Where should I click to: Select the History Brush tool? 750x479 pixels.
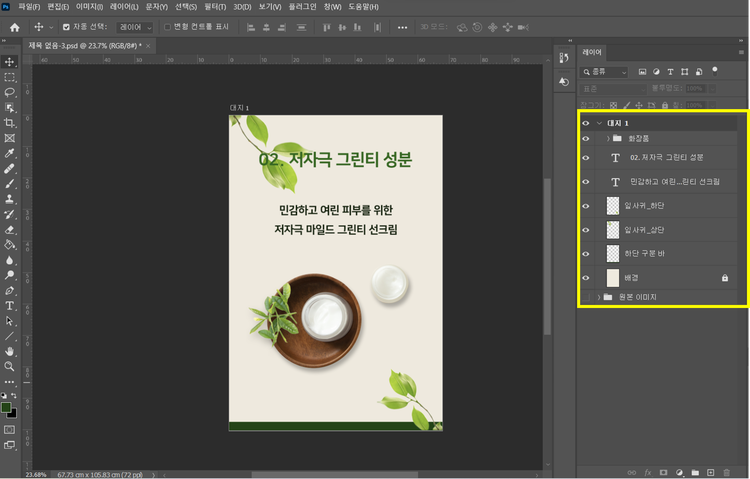(9, 214)
